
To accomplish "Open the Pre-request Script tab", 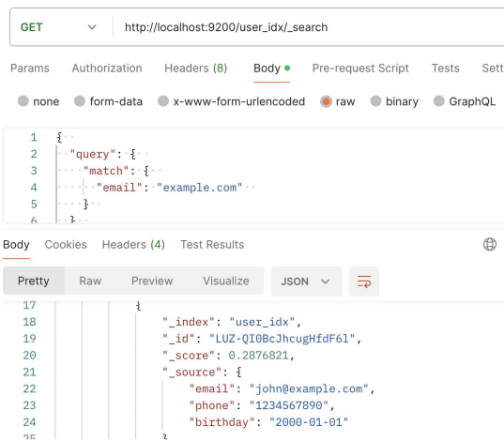I will tap(360, 68).
